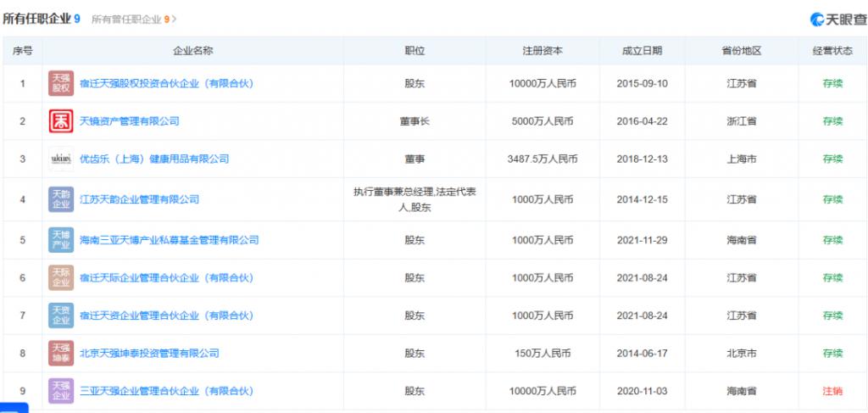The image size is (868, 413).
Task: Open 三亚天强企业管理合伙企业 link
Action: pos(166,391)
